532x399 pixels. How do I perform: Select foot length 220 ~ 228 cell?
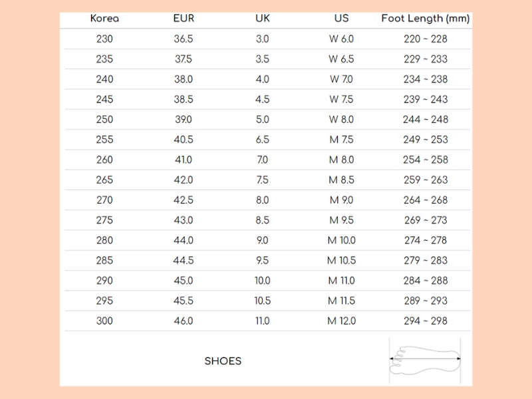[426, 39]
